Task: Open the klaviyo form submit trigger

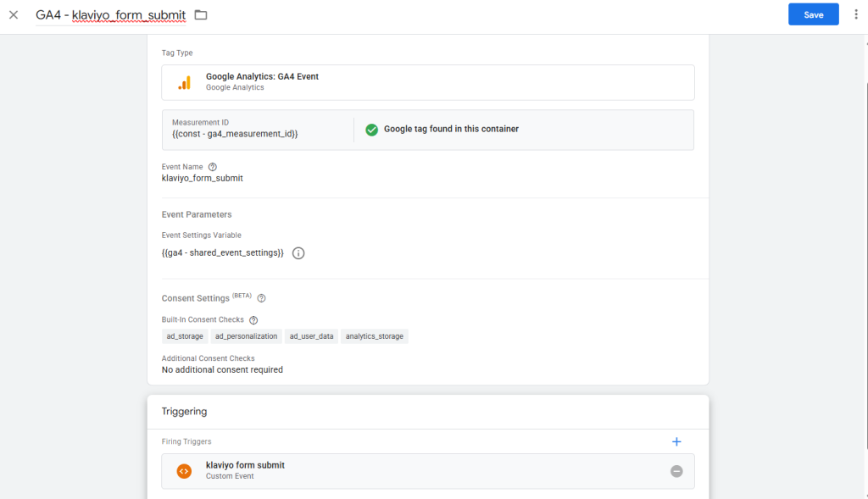Action: pyautogui.click(x=246, y=466)
